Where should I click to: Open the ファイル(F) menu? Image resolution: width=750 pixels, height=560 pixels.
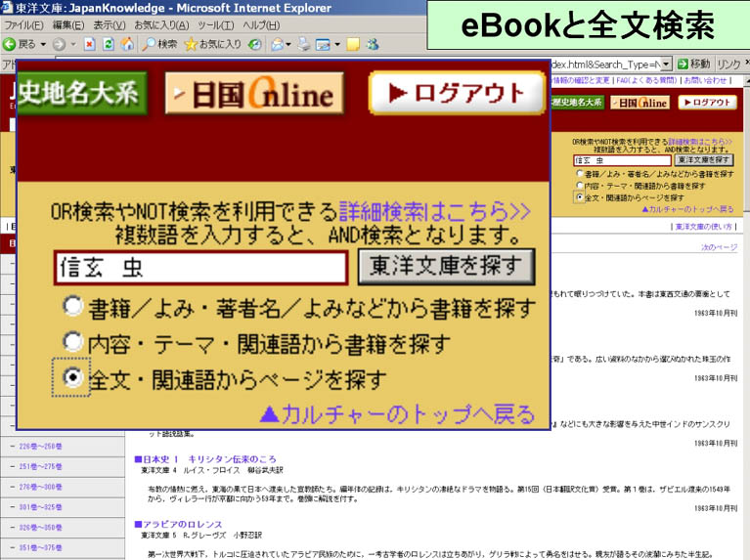(x=23, y=25)
